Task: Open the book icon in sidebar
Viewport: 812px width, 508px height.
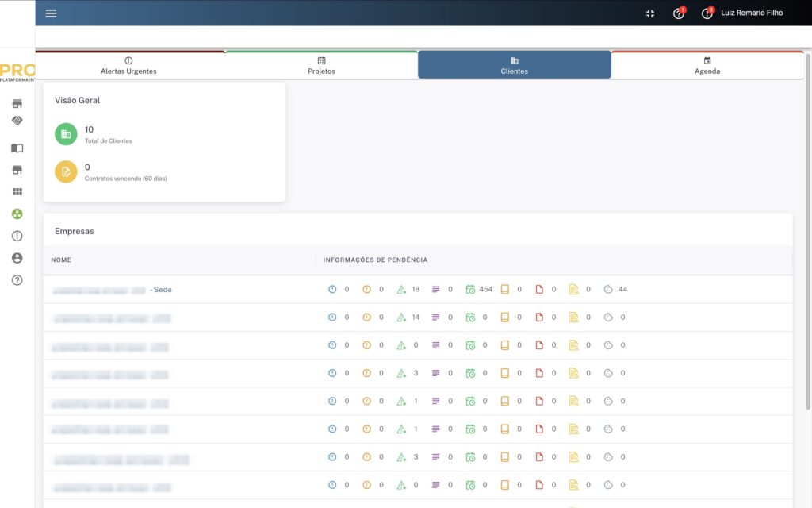Action: point(17,148)
